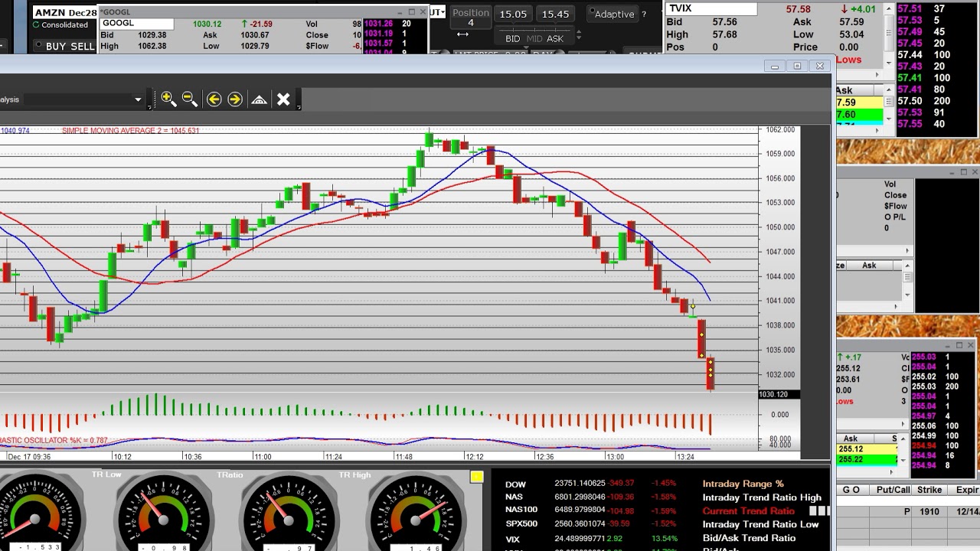Click the TVIX panel scrollbar up arrow
The image size is (980, 551).
(889, 9)
